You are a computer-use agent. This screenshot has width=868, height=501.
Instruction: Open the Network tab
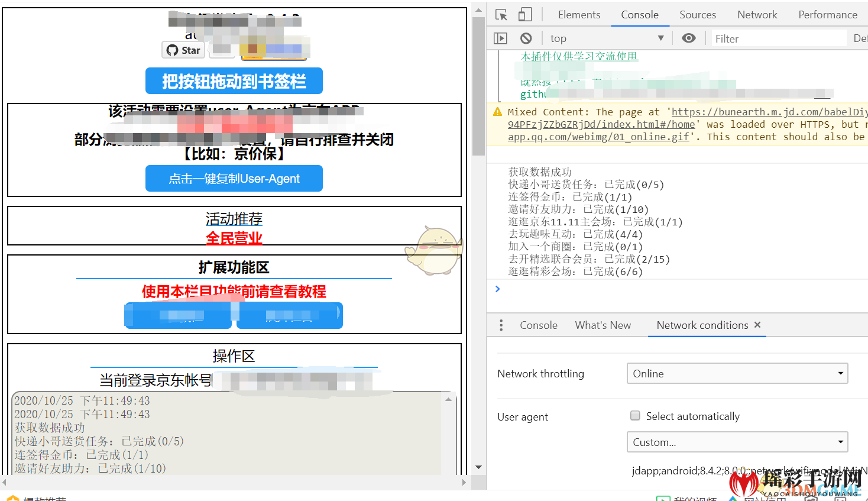point(757,15)
